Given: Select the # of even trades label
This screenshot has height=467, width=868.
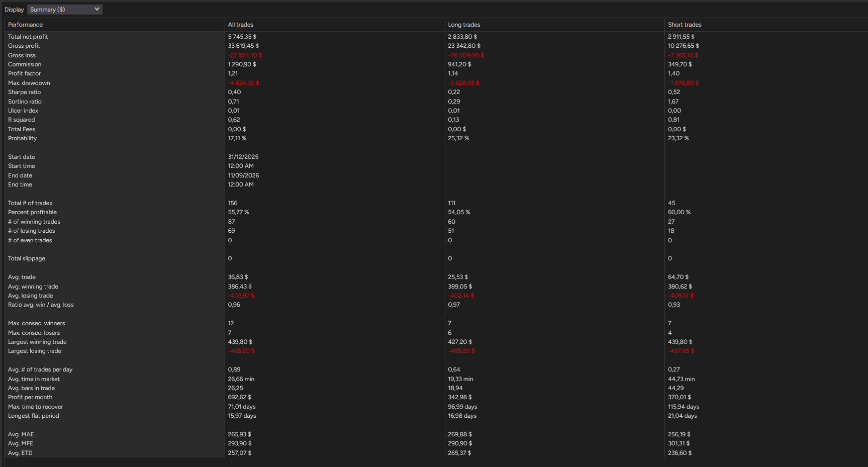Looking at the screenshot, I should point(30,240).
